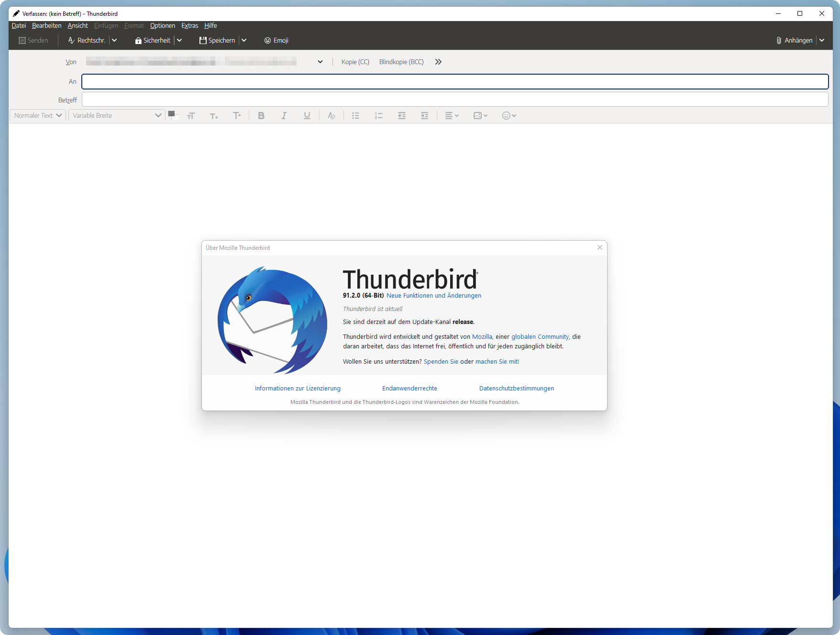Add a Kopie (CC) field

355,62
